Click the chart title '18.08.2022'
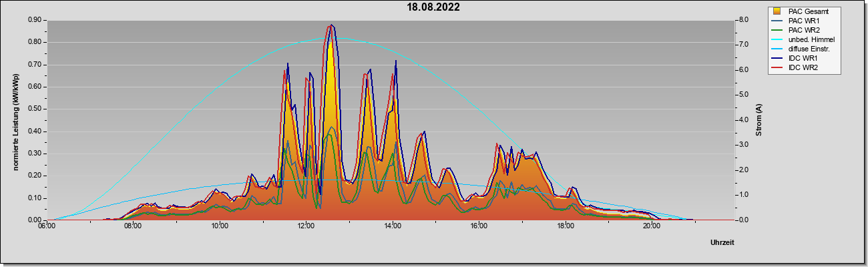The width and height of the screenshot is (868, 267). (x=434, y=7)
